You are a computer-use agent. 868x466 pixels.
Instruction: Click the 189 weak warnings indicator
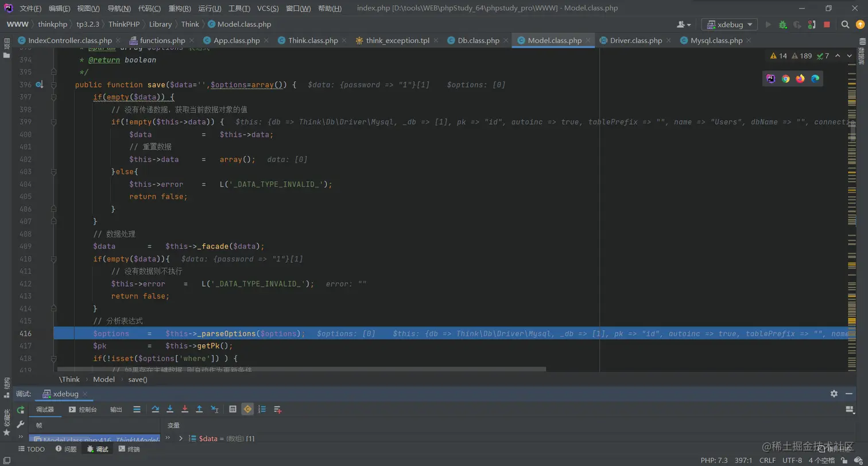point(802,56)
